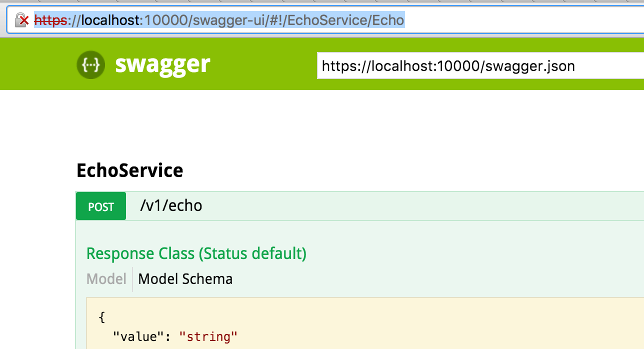Click the swagger wordmark text

[162, 64]
